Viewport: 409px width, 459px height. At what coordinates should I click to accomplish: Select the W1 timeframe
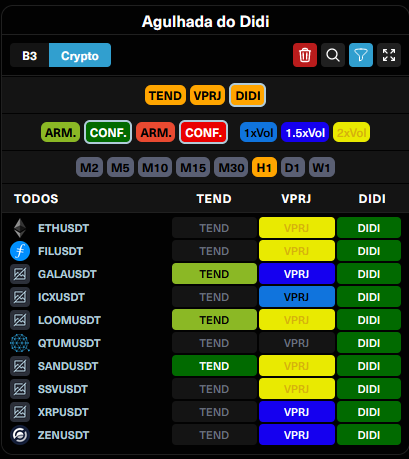tap(322, 167)
